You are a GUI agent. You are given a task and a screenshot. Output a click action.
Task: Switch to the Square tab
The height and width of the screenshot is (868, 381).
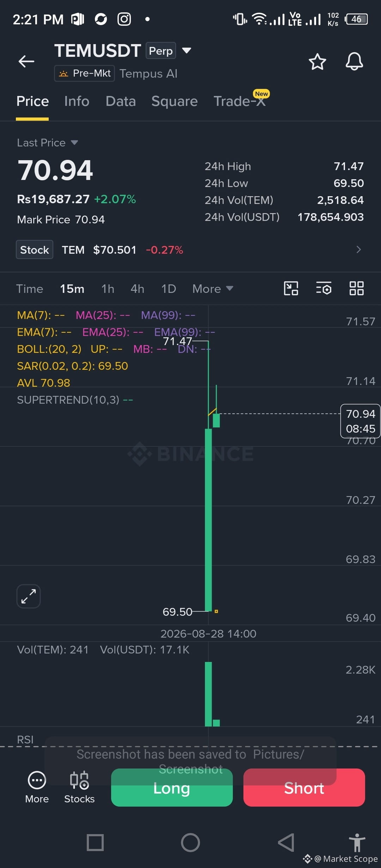[174, 101]
